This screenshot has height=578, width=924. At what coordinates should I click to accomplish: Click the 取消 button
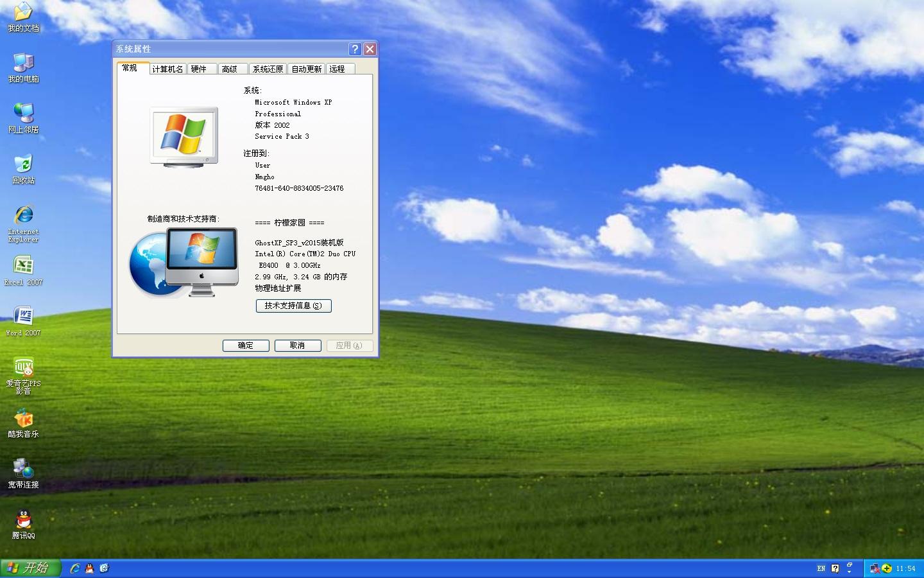[x=298, y=346]
